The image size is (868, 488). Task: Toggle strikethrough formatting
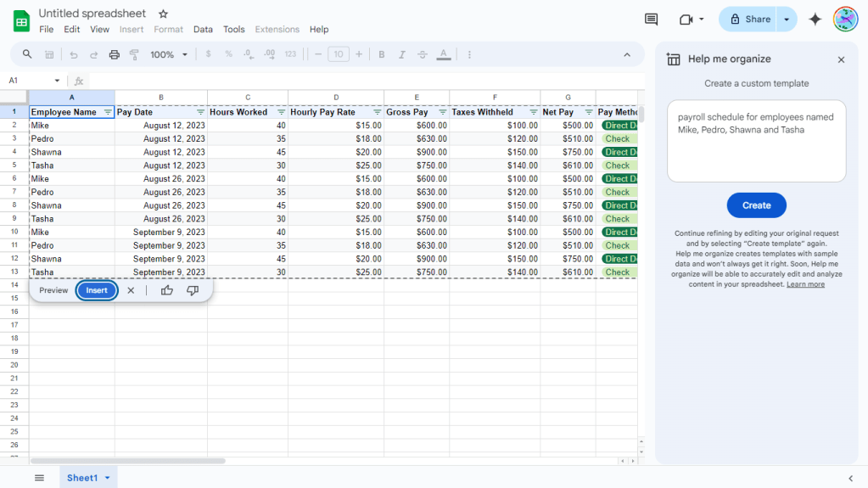423,54
